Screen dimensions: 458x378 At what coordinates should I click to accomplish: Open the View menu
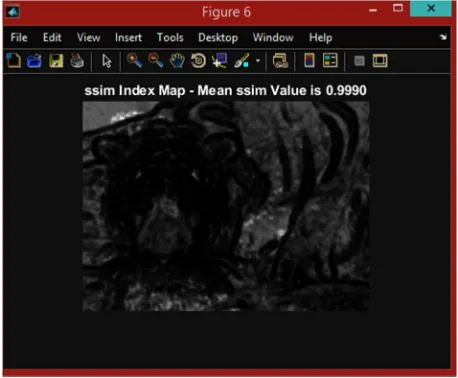point(88,37)
